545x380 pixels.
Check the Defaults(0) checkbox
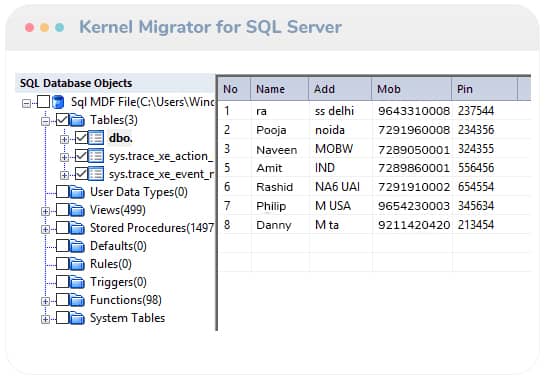pos(62,246)
